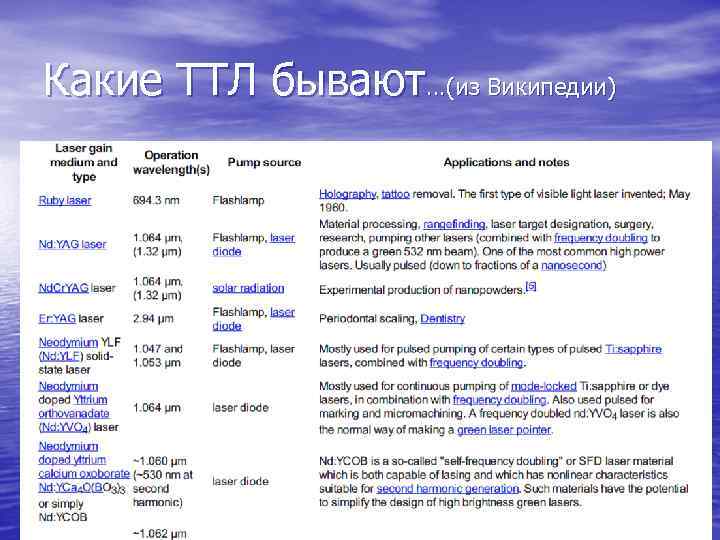This screenshot has width=720, height=540.
Task: Open the Nd:YAG laser link
Action: click(73, 244)
